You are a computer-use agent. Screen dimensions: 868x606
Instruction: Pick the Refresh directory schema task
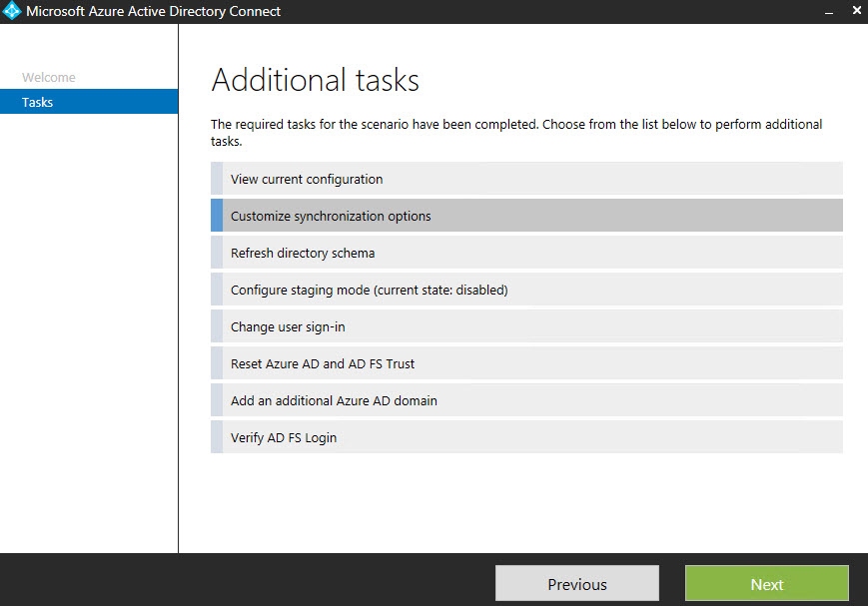(x=303, y=253)
